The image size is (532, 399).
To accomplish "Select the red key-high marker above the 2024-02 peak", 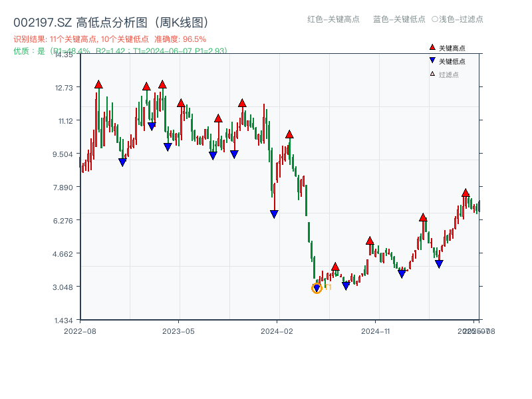I will [x=289, y=133].
